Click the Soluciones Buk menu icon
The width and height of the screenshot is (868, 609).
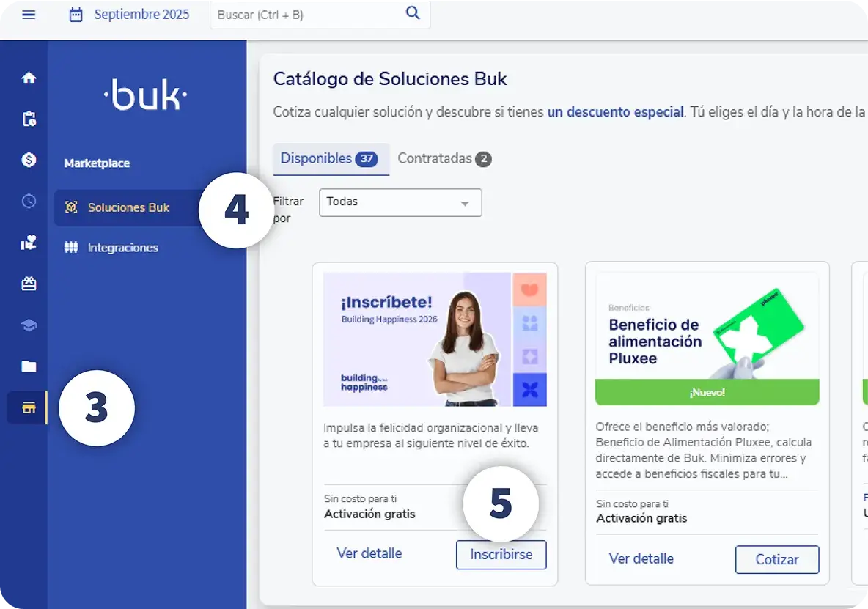coord(71,207)
